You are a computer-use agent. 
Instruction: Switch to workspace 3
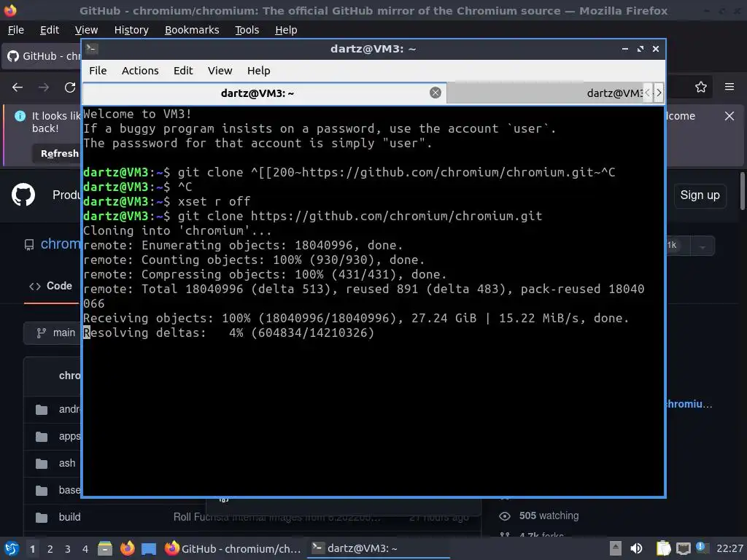point(67,549)
